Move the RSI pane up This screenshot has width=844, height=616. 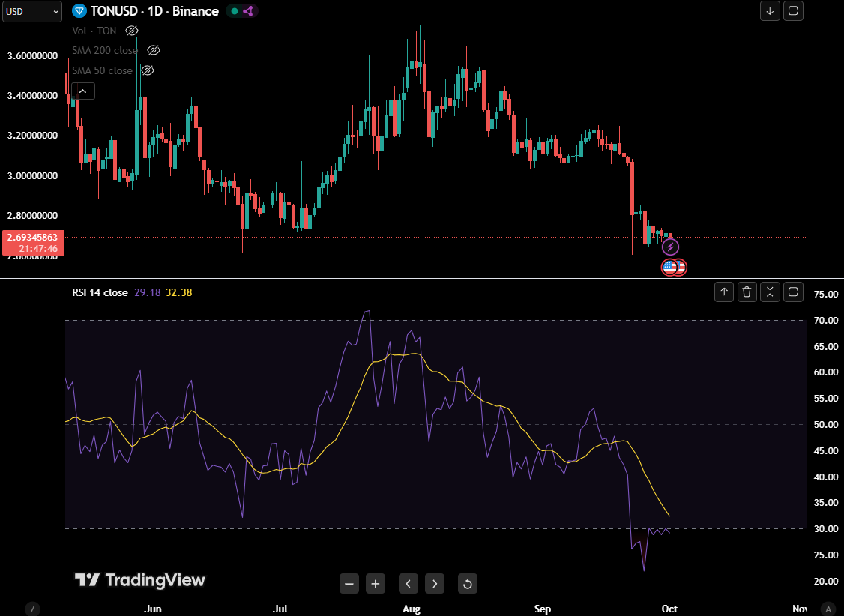[724, 292]
